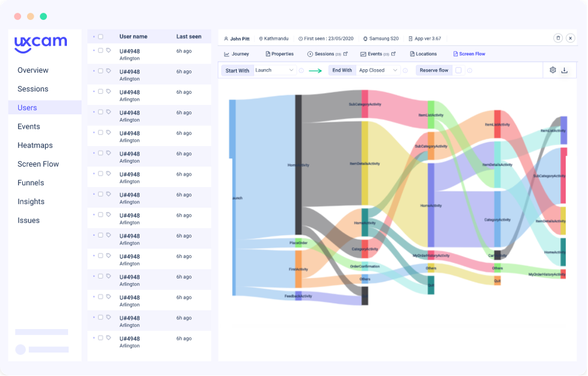Click the info icon next to Reserve flow
This screenshot has width=588, height=376.
(469, 70)
